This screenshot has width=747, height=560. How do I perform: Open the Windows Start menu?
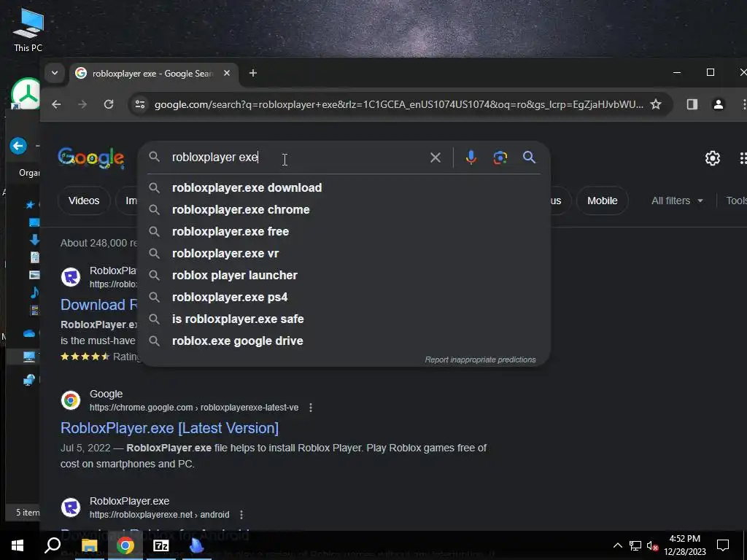point(18,545)
